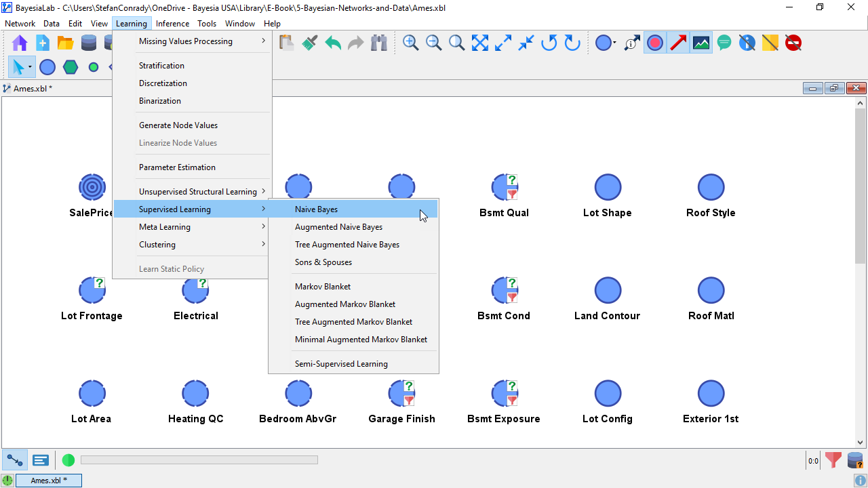Expand the Meta Learning submenu
The width and height of the screenshot is (868, 488).
point(192,227)
